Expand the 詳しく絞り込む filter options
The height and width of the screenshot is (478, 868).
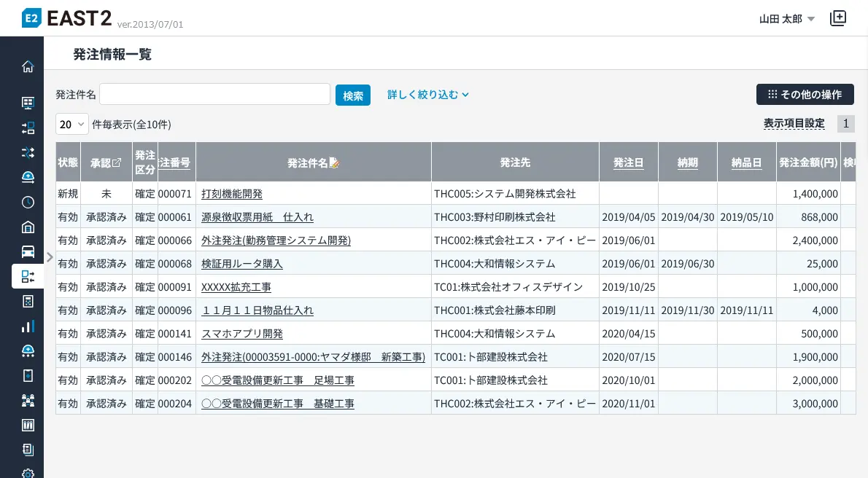[x=427, y=95]
